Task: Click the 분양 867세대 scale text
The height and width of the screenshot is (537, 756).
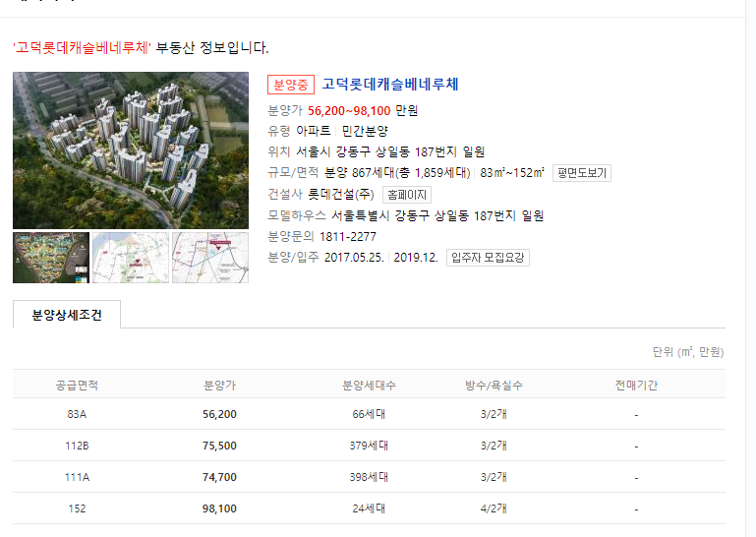Action: point(360,173)
